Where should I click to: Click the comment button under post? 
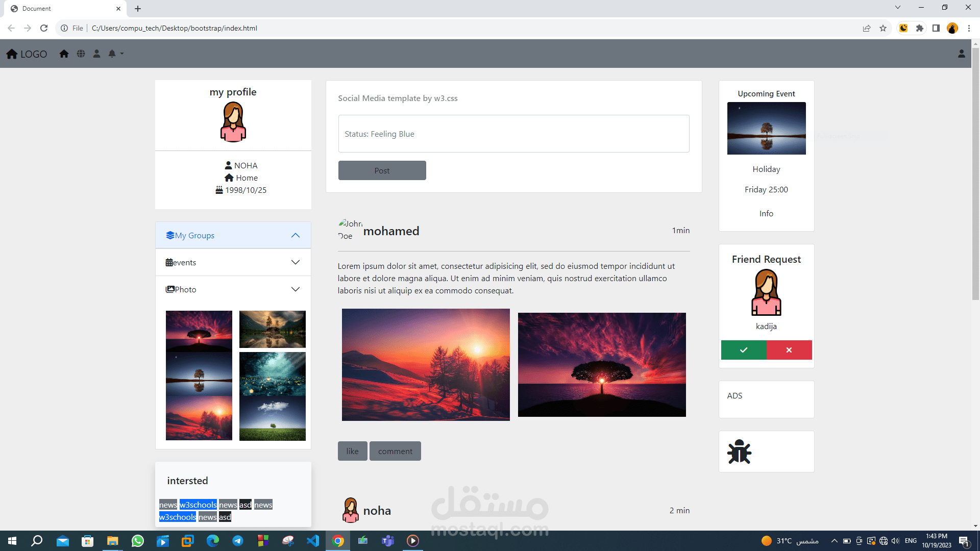click(395, 451)
